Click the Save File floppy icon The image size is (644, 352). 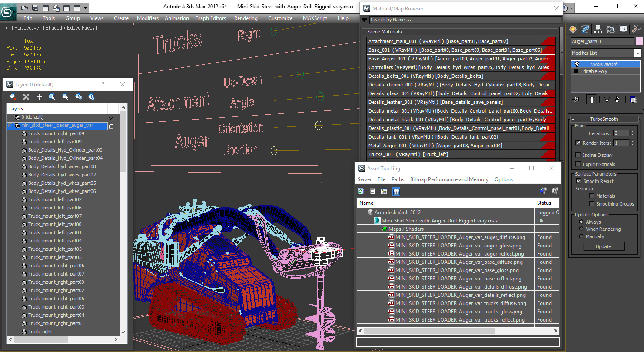tap(35, 8)
